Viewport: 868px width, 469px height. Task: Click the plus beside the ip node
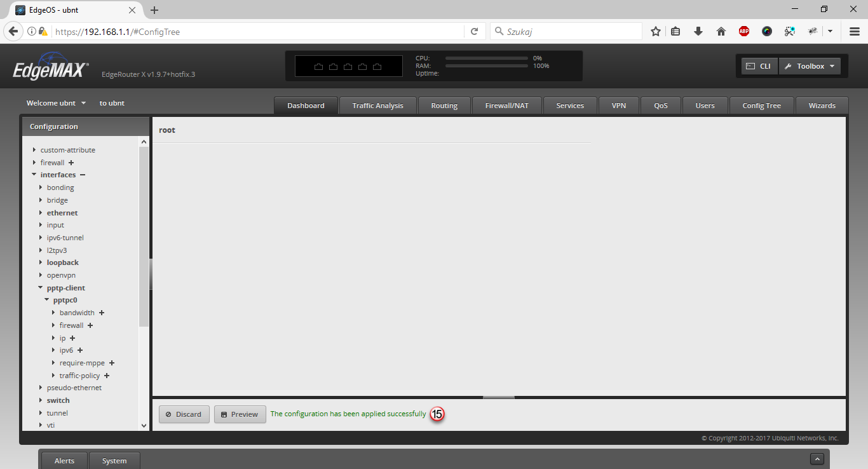72,338
